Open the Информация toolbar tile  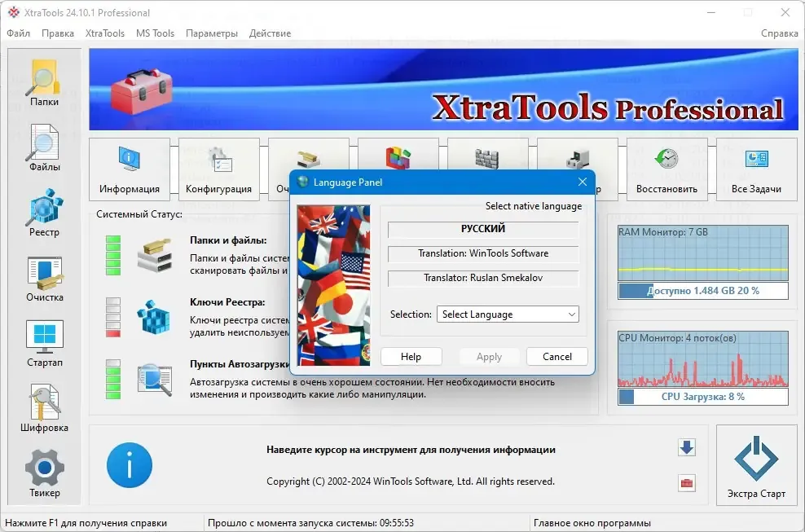[130, 169]
